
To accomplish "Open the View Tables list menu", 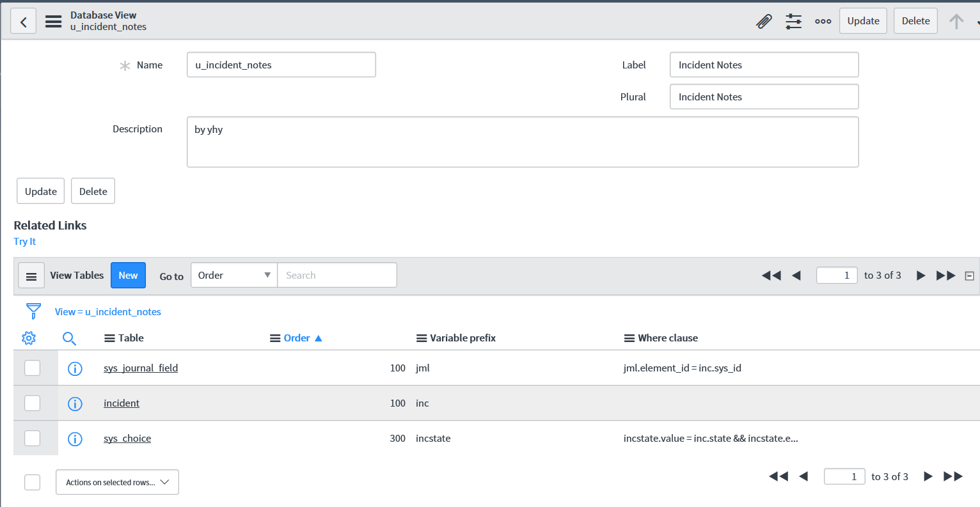I will point(31,275).
